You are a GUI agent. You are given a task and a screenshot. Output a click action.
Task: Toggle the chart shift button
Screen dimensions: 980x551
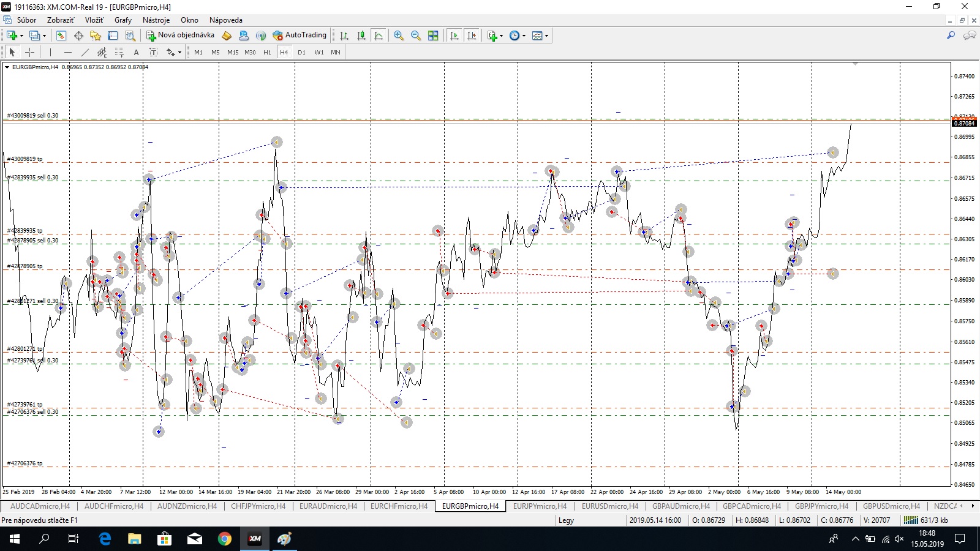click(x=472, y=36)
